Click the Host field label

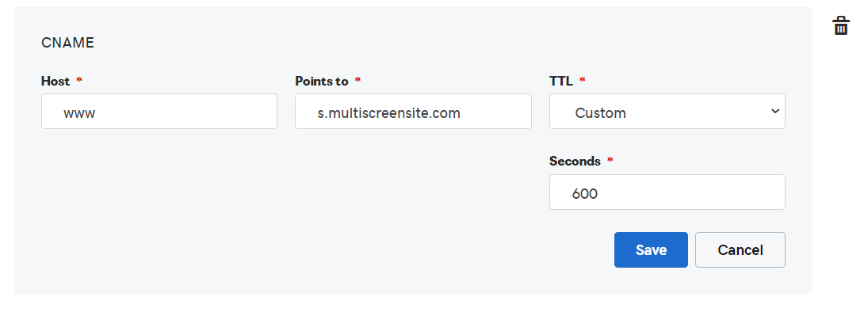click(x=55, y=82)
